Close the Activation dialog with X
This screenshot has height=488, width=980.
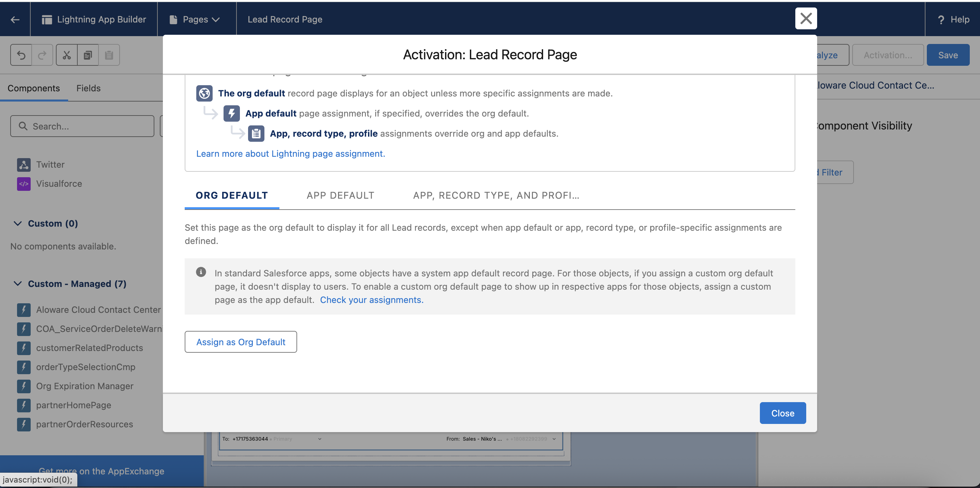(x=806, y=18)
